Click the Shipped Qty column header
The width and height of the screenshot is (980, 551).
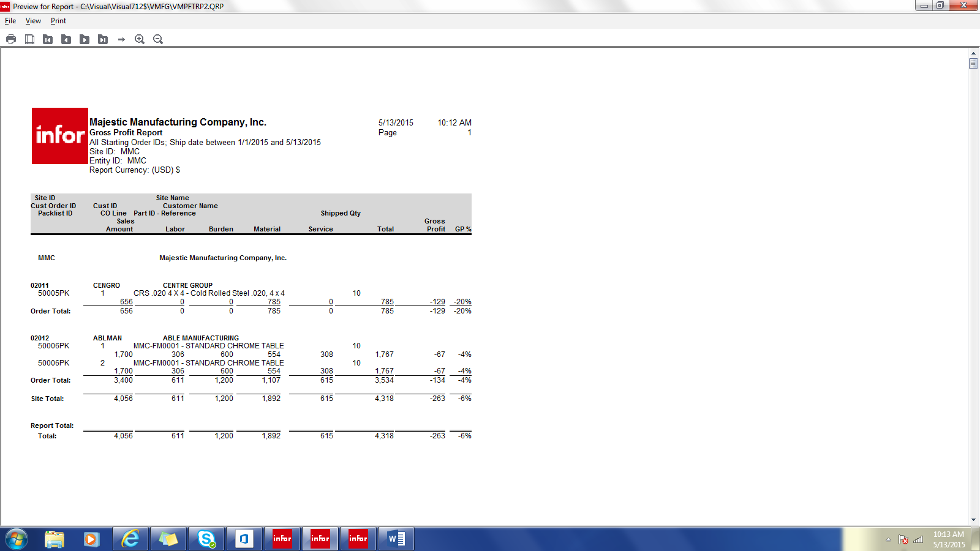click(x=341, y=213)
